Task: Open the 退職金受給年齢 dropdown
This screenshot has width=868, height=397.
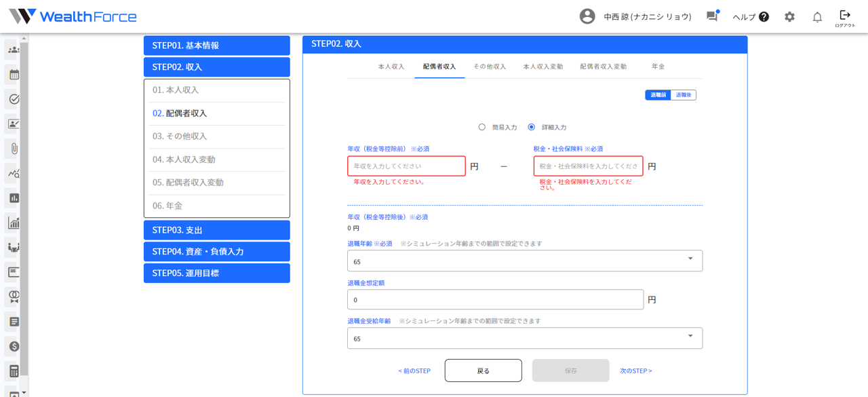Action: pyautogui.click(x=525, y=338)
